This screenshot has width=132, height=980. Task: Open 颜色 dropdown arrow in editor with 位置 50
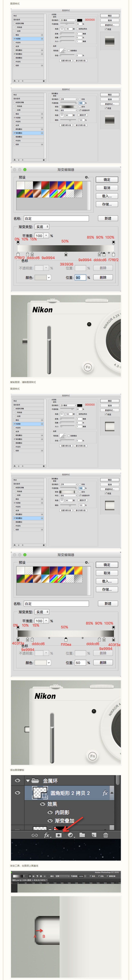click(x=48, y=662)
